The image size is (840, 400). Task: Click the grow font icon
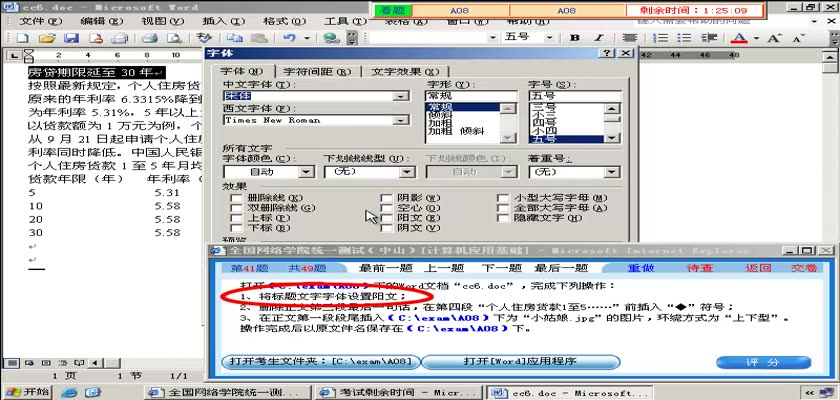[x=775, y=38]
